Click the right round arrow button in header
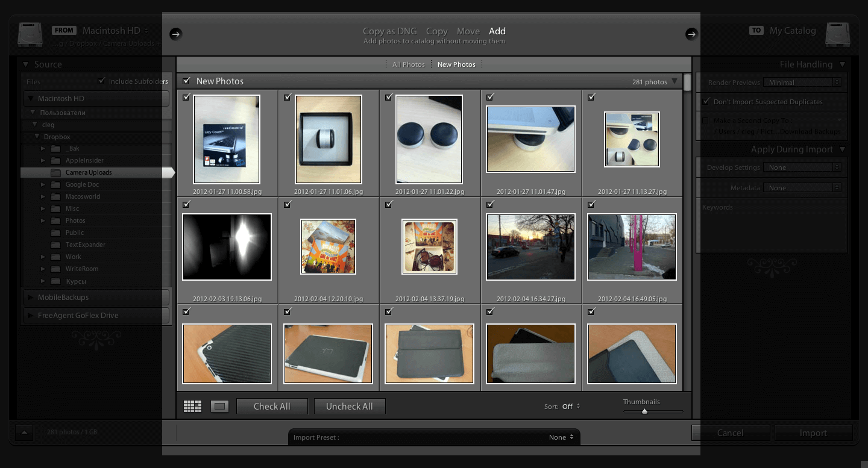Image resolution: width=868 pixels, height=468 pixels. pos(691,34)
